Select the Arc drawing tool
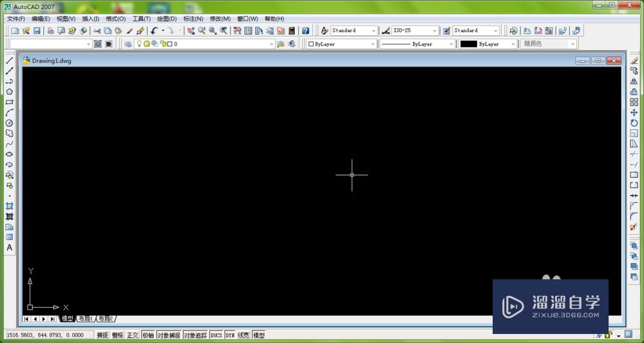 [x=10, y=113]
